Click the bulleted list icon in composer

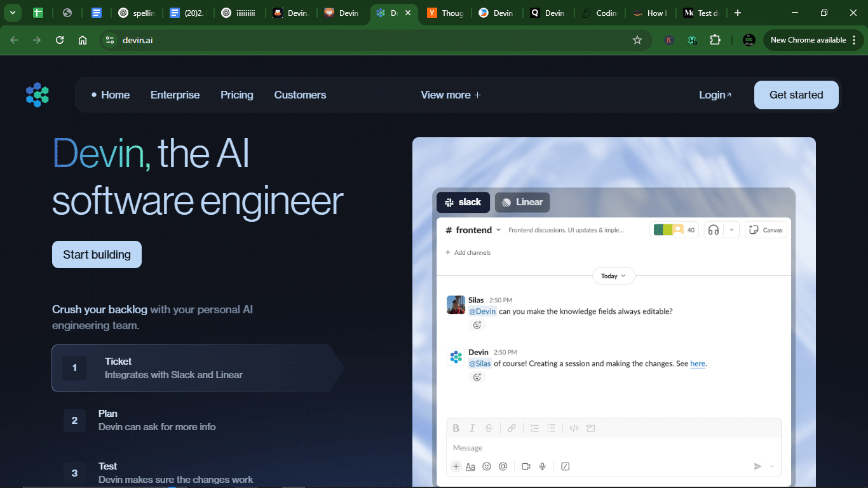coord(551,428)
